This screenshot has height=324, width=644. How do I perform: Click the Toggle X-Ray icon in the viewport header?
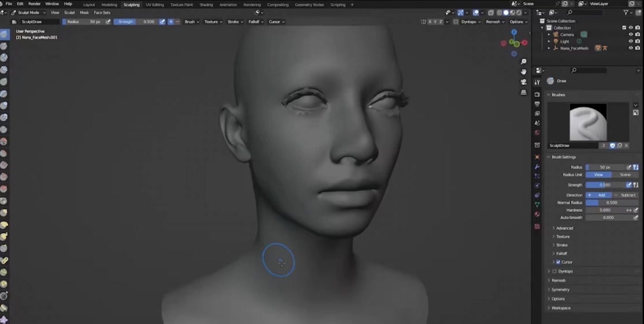tap(490, 13)
